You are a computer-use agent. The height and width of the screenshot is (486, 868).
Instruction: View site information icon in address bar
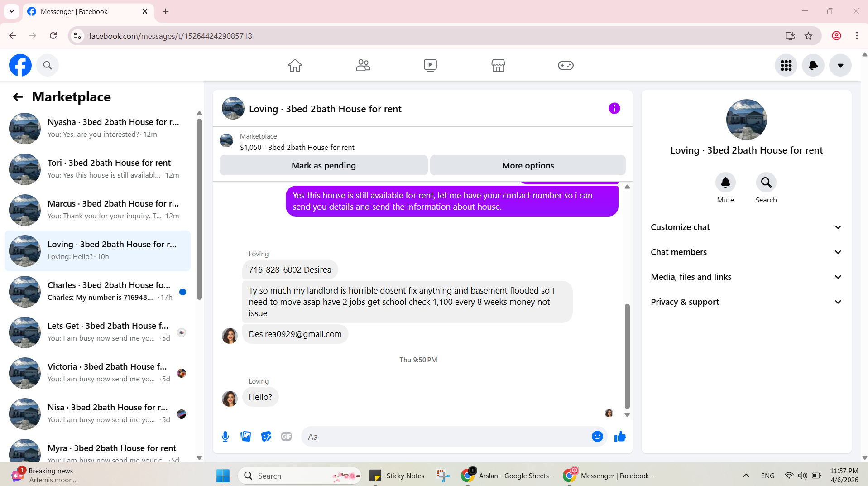coord(77,36)
